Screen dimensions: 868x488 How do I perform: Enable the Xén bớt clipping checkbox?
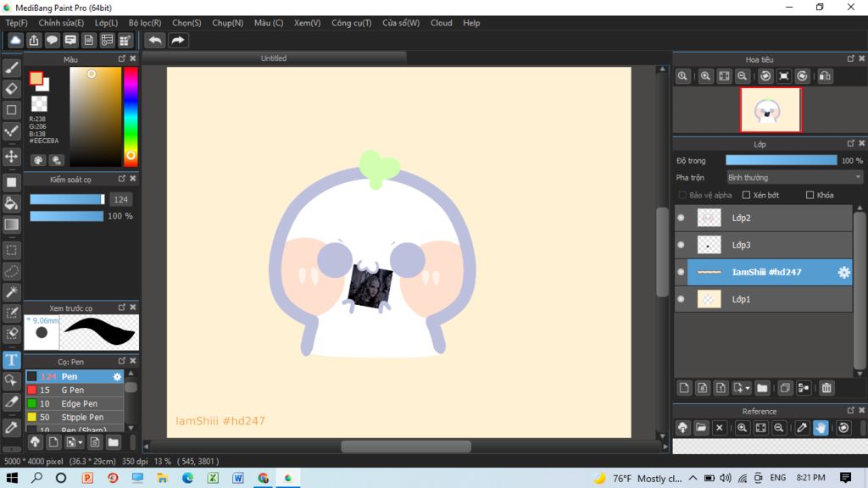(746, 196)
